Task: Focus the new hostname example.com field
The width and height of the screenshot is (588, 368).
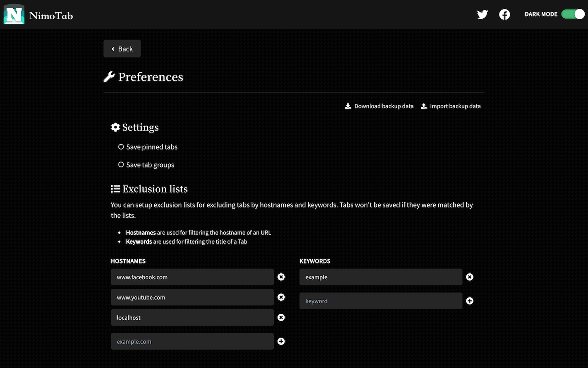Action: point(192,341)
